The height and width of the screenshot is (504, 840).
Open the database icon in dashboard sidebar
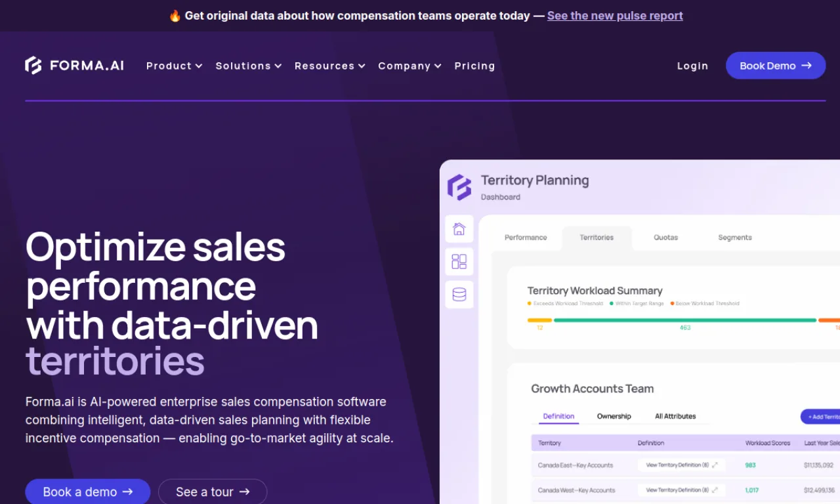click(459, 295)
